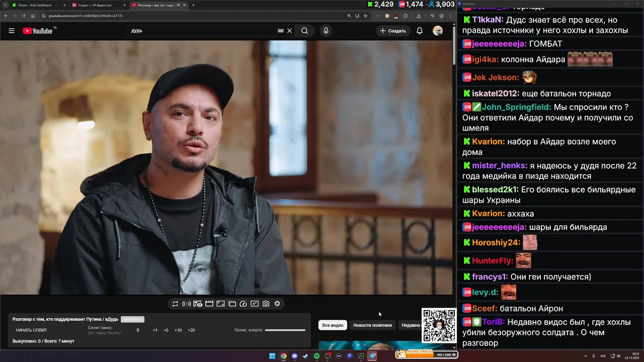This screenshot has width=644, height=362.
Task: Click the browser home button
Action: click(x=33, y=16)
